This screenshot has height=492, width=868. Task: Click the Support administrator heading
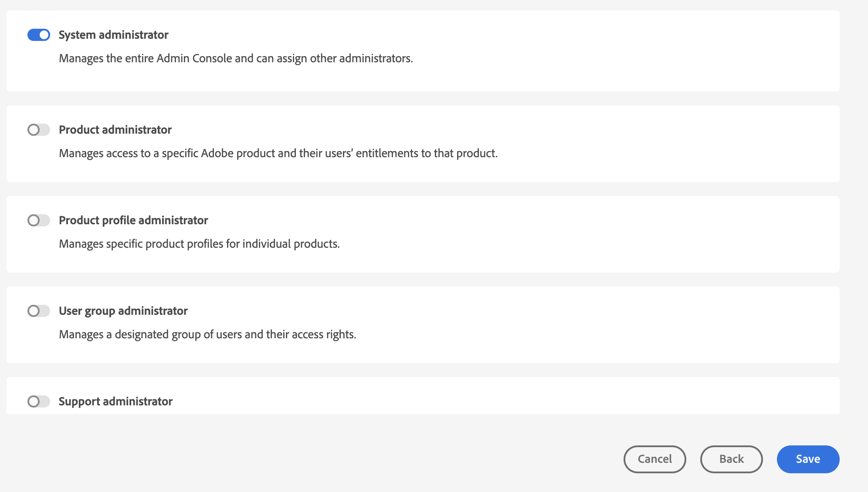coord(115,401)
